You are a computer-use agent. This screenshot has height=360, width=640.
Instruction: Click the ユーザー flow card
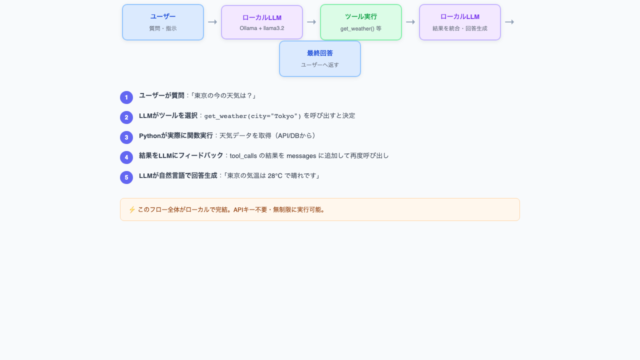pyautogui.click(x=163, y=22)
